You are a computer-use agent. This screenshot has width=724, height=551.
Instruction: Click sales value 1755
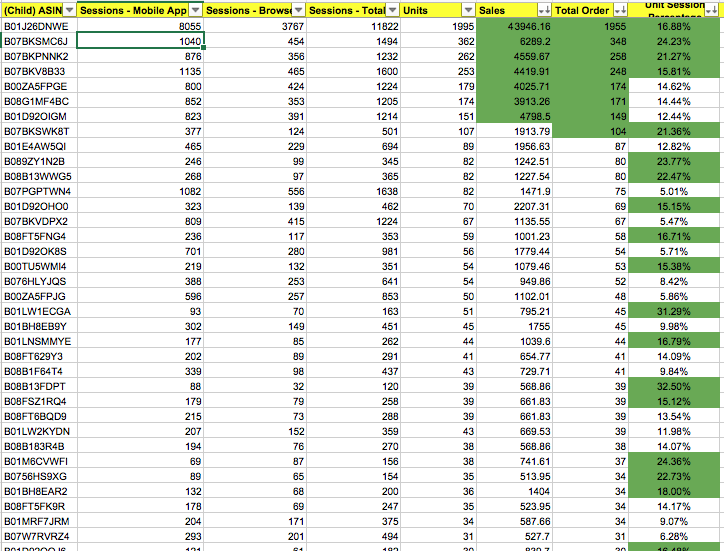[x=514, y=327]
